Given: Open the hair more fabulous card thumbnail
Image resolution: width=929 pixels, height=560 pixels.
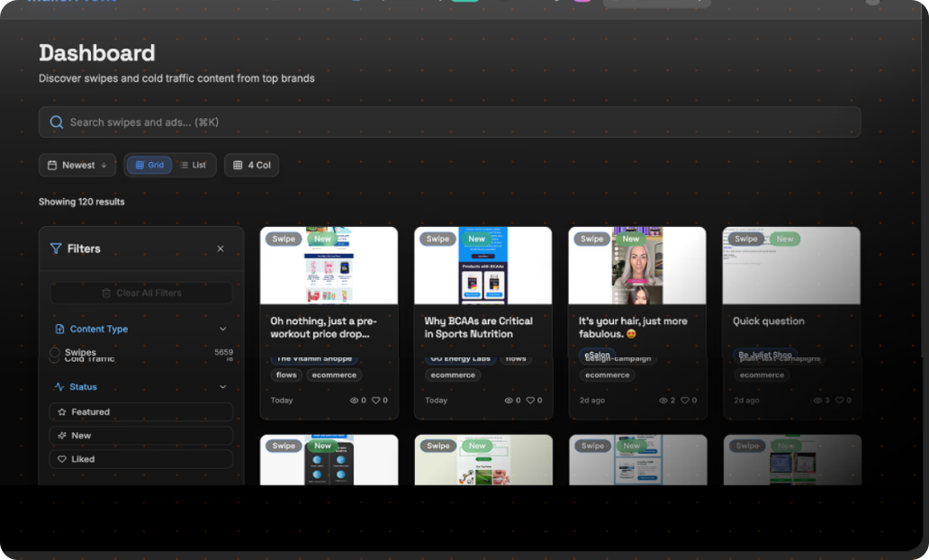Looking at the screenshot, I should pos(637,266).
